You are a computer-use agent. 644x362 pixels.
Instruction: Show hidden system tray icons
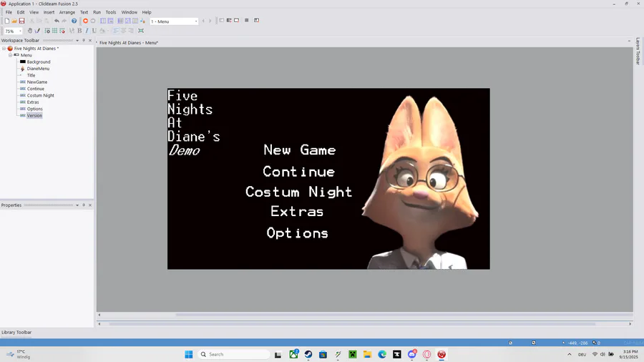(570, 354)
